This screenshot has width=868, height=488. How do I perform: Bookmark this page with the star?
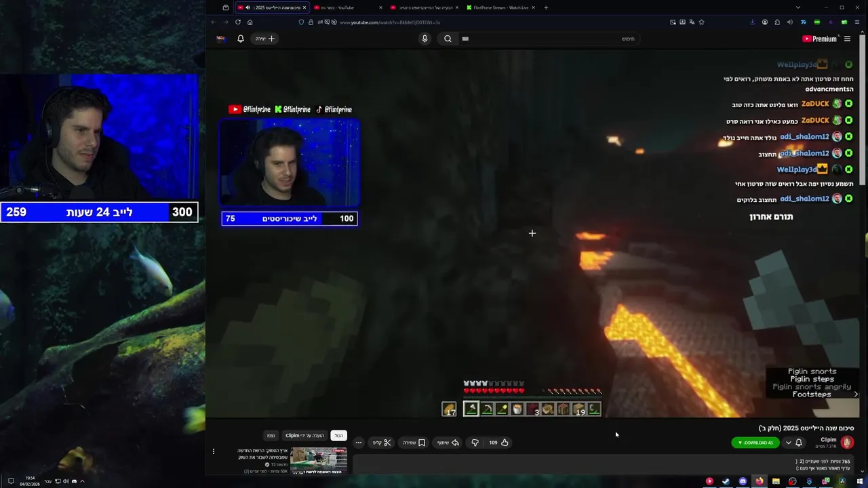(x=701, y=22)
